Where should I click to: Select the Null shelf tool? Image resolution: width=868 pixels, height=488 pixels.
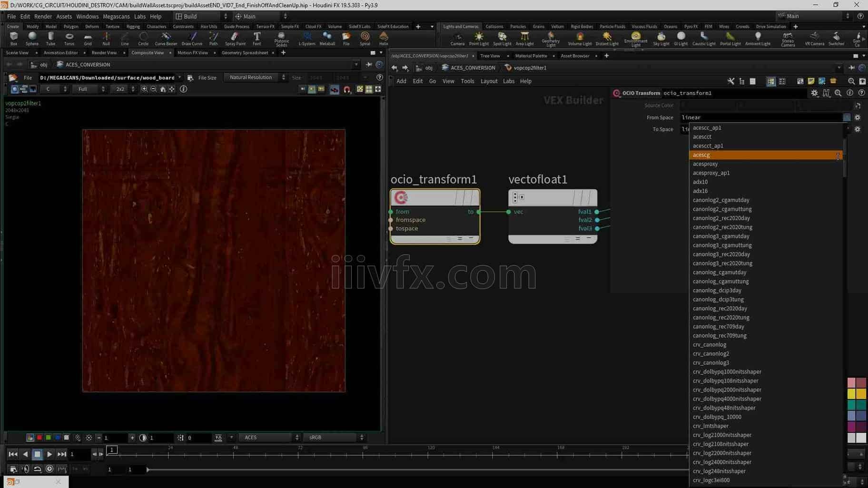(x=106, y=39)
